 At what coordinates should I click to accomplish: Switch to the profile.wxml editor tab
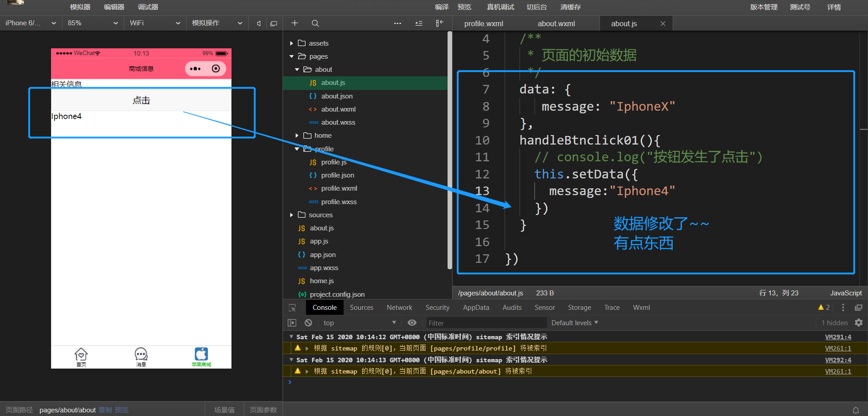[483, 23]
